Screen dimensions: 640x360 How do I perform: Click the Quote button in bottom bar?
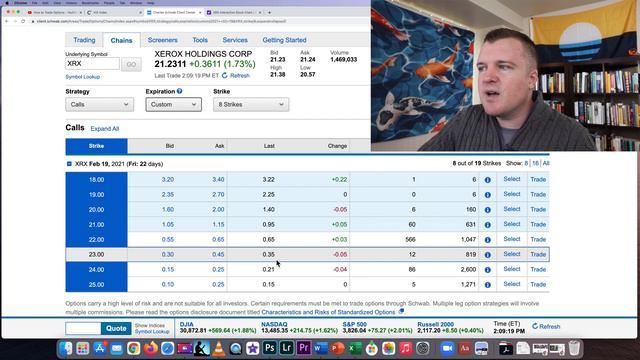(116, 328)
